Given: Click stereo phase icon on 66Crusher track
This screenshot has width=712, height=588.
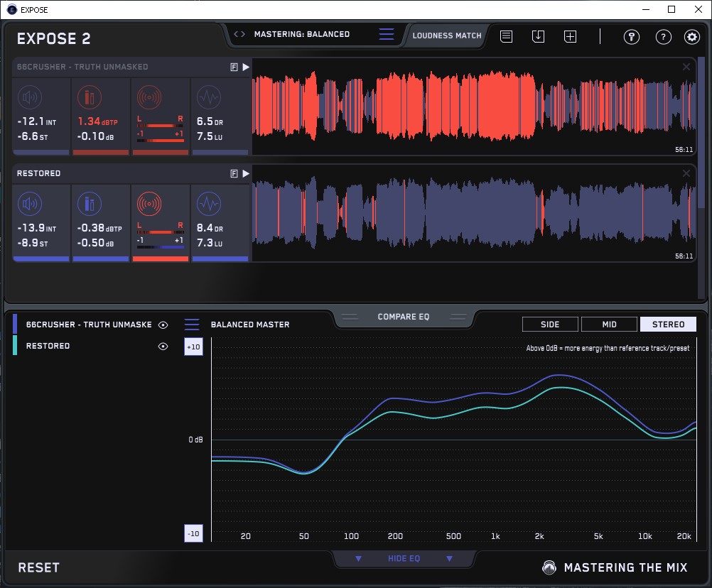Looking at the screenshot, I should (x=149, y=97).
